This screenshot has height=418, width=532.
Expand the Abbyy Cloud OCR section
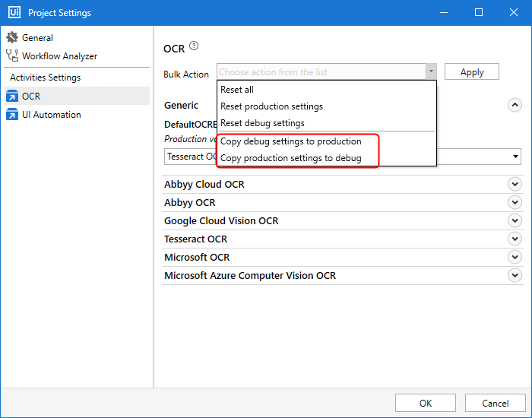pyautogui.click(x=515, y=184)
